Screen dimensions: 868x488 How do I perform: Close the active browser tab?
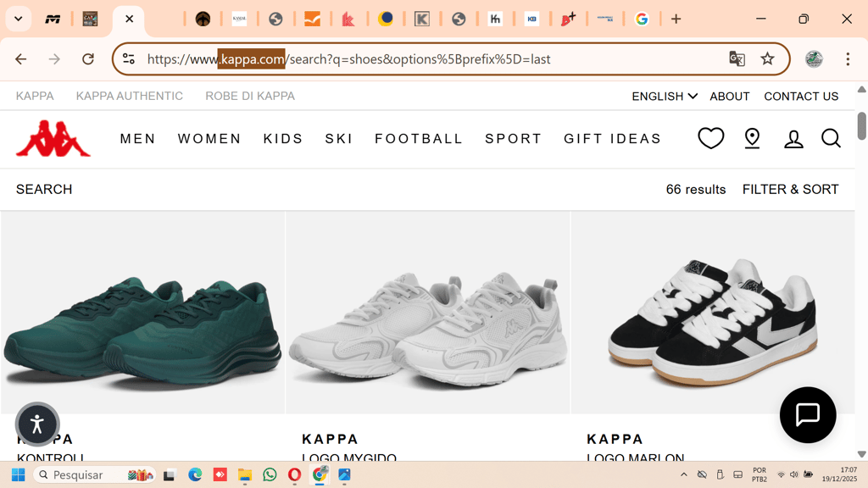point(130,19)
